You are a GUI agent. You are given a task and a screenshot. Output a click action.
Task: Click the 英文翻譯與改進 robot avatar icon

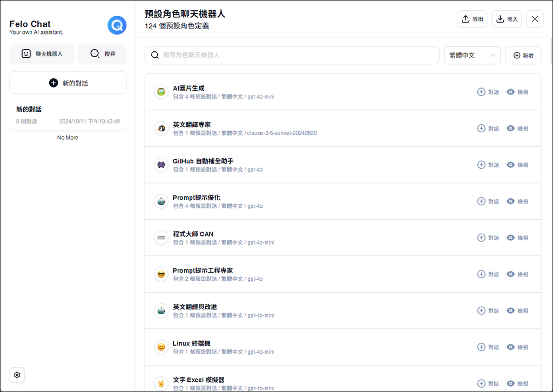161,310
